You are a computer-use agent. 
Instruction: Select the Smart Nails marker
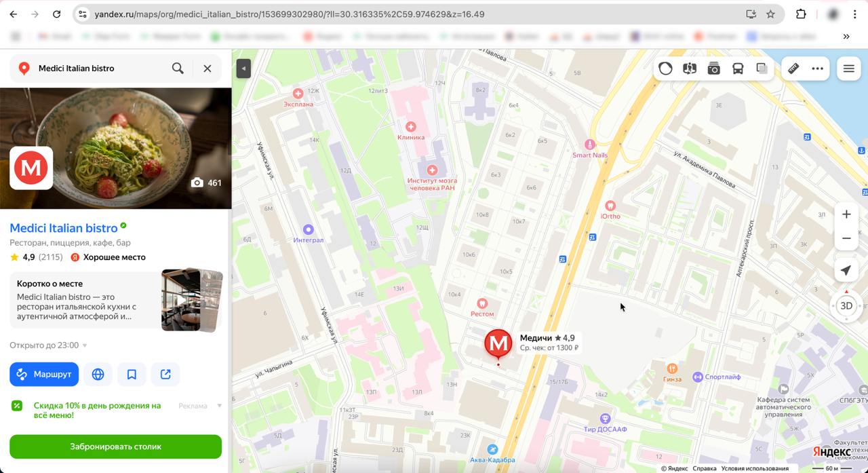[589, 145]
